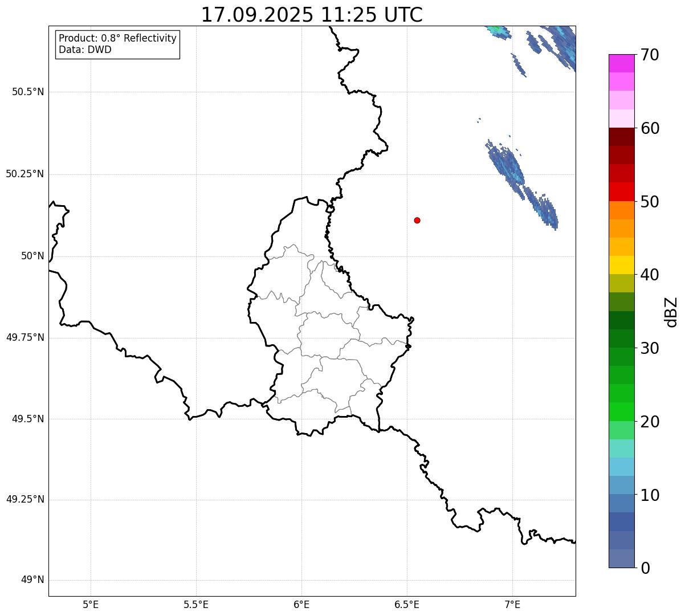This screenshot has width=685, height=616.
Task: Click the 'Product: 0.8° Reflectivity' label
Action: 118,38
